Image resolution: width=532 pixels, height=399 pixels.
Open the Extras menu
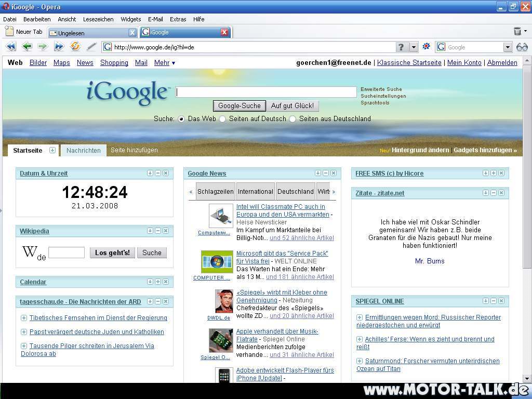(x=178, y=19)
